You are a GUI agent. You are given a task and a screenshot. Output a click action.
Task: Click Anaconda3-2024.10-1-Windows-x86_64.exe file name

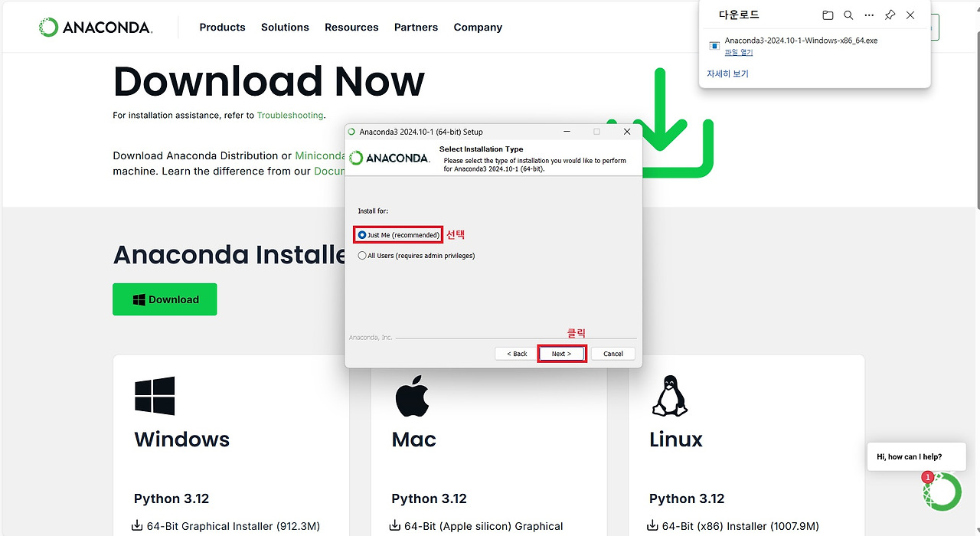(x=801, y=41)
